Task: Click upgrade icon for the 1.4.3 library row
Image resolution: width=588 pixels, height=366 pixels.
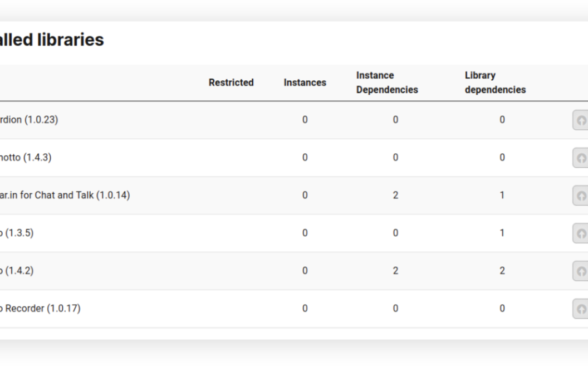Action: pyautogui.click(x=581, y=158)
